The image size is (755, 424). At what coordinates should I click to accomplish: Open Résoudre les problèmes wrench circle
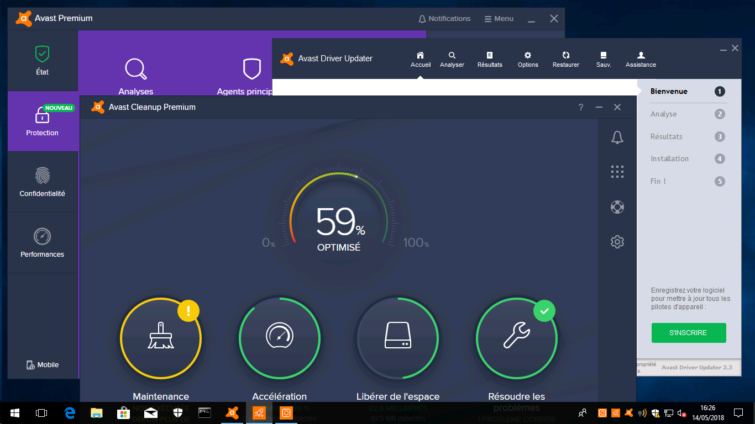tap(517, 338)
